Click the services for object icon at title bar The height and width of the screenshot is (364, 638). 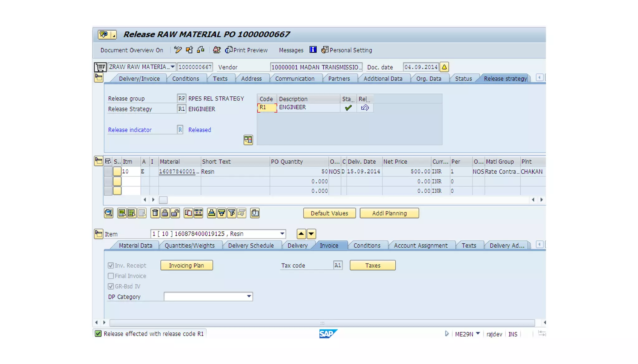point(104,34)
